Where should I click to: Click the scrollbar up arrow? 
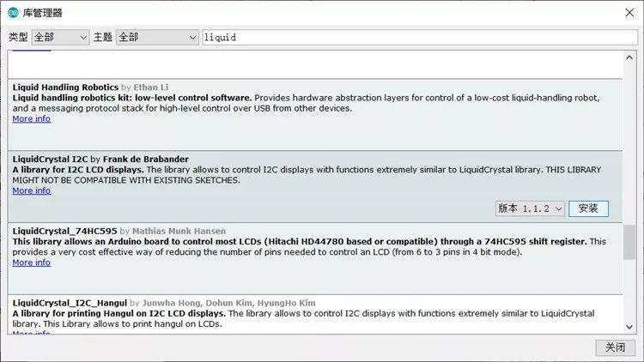(629, 57)
